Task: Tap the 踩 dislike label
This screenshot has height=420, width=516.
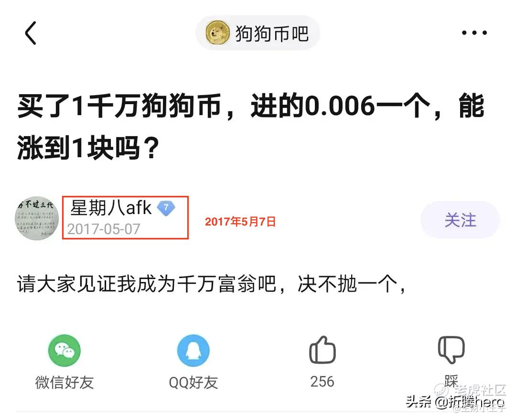Action: pos(451,381)
